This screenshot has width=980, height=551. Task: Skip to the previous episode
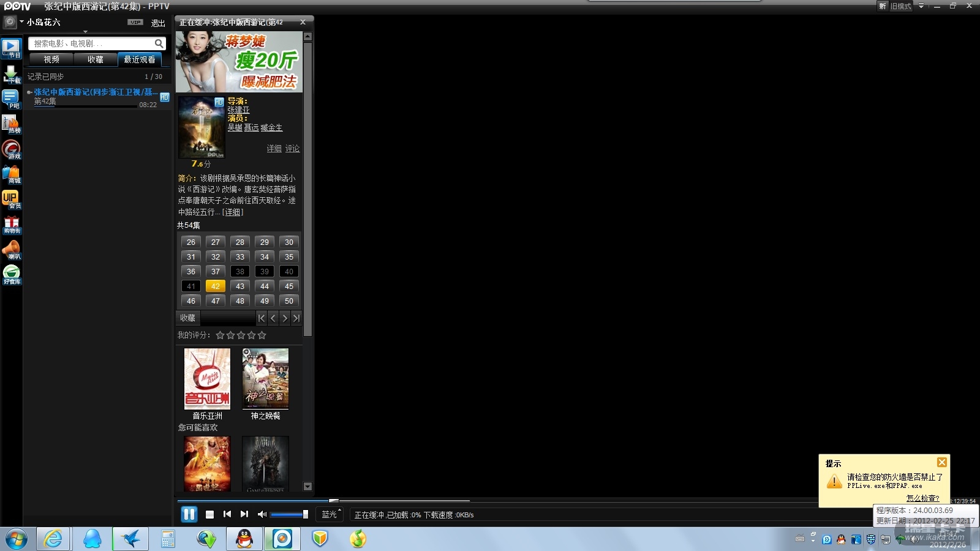227,514
